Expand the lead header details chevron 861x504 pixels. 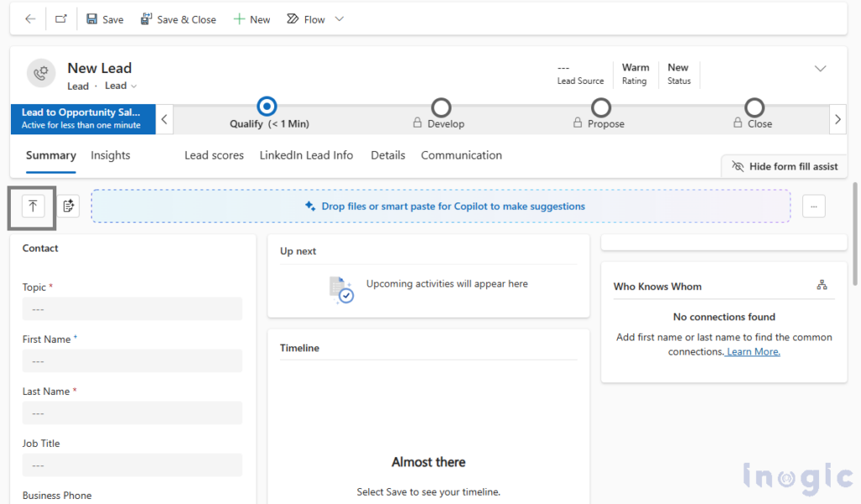(x=819, y=68)
